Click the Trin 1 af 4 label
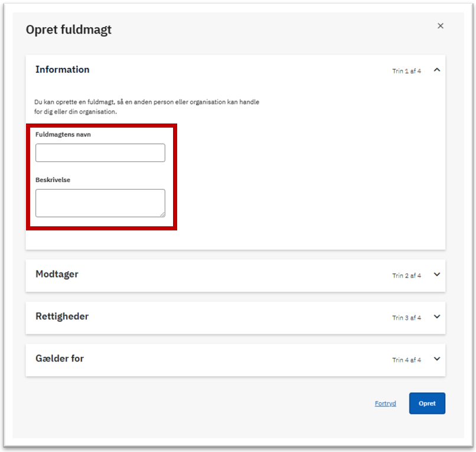The height and width of the screenshot is (452, 476). coord(406,71)
